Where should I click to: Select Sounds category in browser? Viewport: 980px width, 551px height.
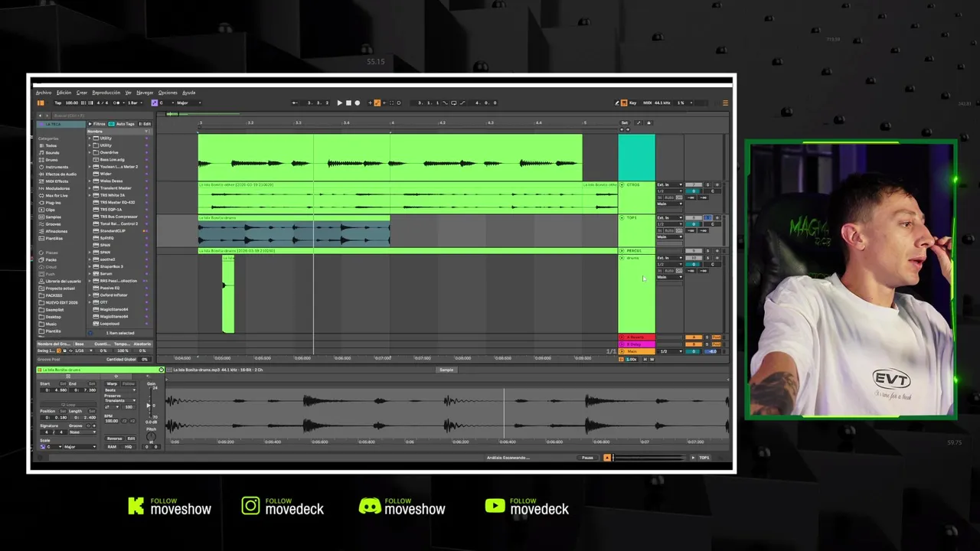click(x=52, y=153)
